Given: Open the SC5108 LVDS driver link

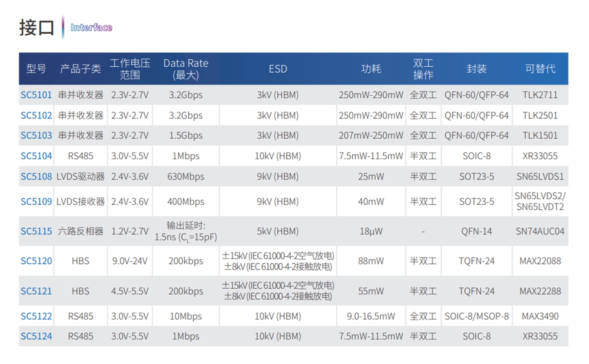Looking at the screenshot, I should click(37, 177).
